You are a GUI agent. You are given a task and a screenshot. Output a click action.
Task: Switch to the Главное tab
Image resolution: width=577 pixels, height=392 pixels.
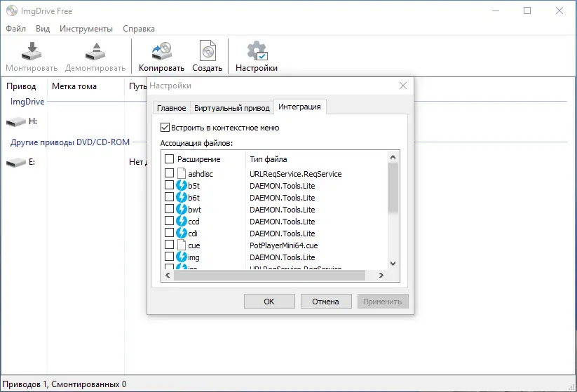pos(172,108)
